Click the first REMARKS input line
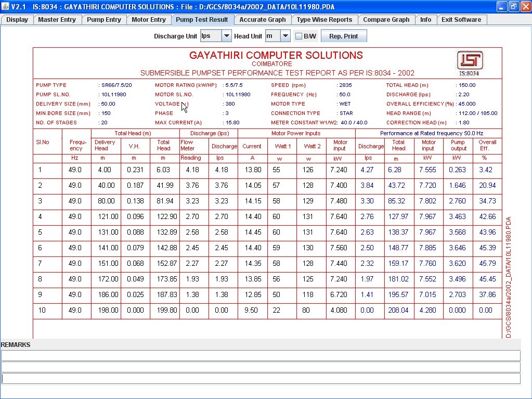This screenshot has height=399, width=532. coord(261,355)
